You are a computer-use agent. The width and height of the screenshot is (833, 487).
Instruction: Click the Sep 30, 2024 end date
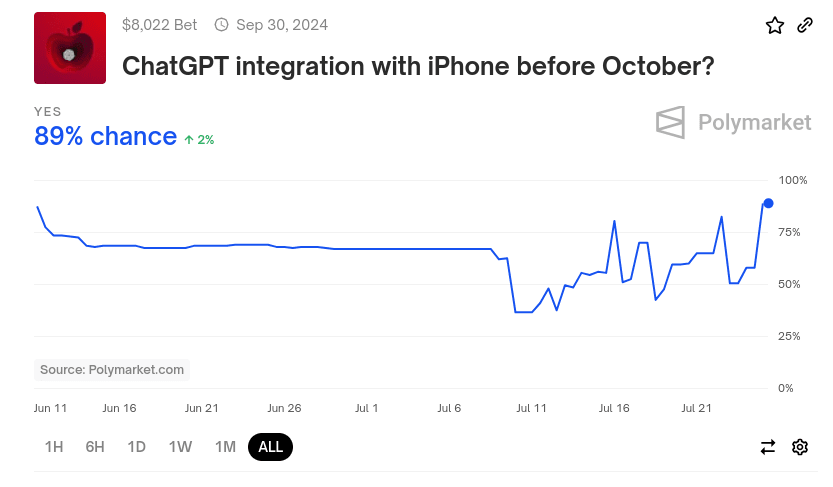coord(281,25)
